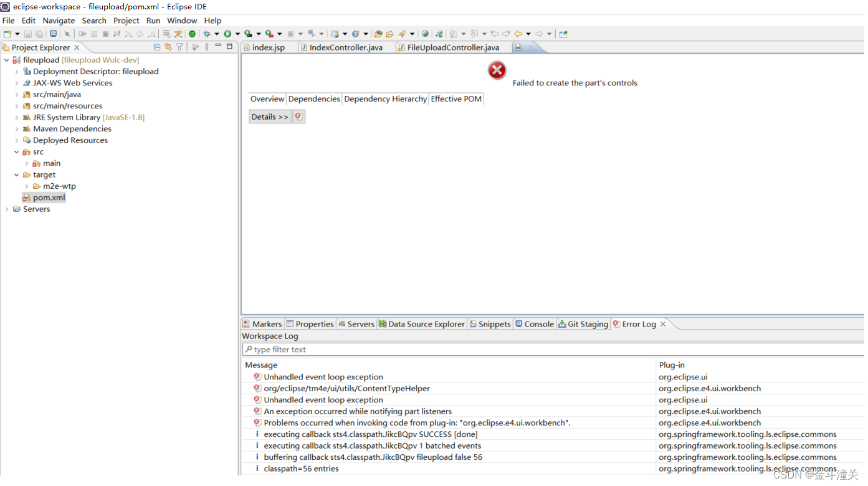
Task: Open the New wizard dropdown arrow
Action: pyautogui.click(x=17, y=34)
